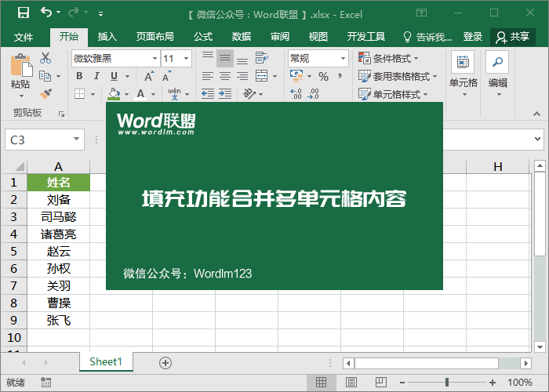
Task: Open 条件格式 conditional formatting
Action: tap(388, 59)
